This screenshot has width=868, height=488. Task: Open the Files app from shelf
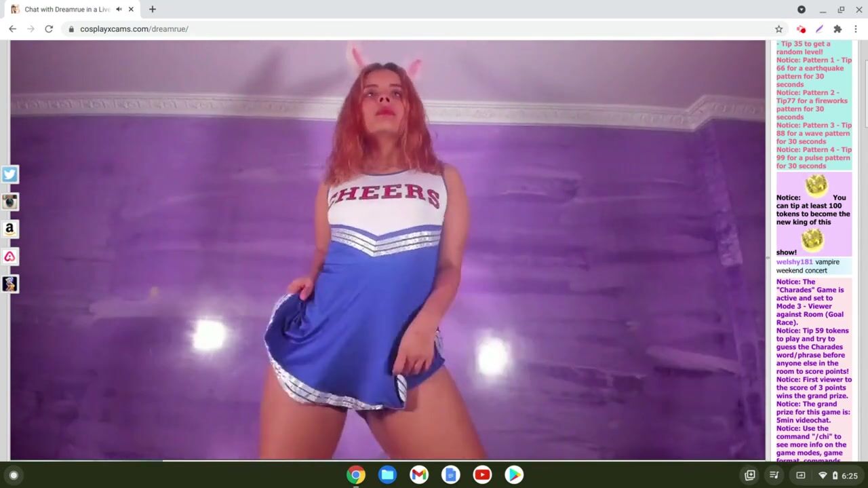pos(387,475)
